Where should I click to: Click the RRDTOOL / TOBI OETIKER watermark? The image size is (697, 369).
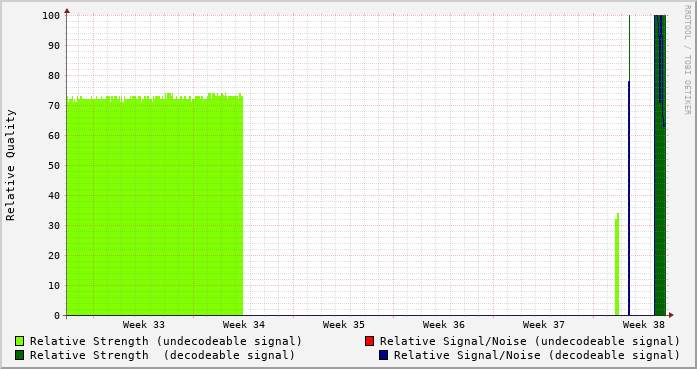pyautogui.click(x=687, y=60)
